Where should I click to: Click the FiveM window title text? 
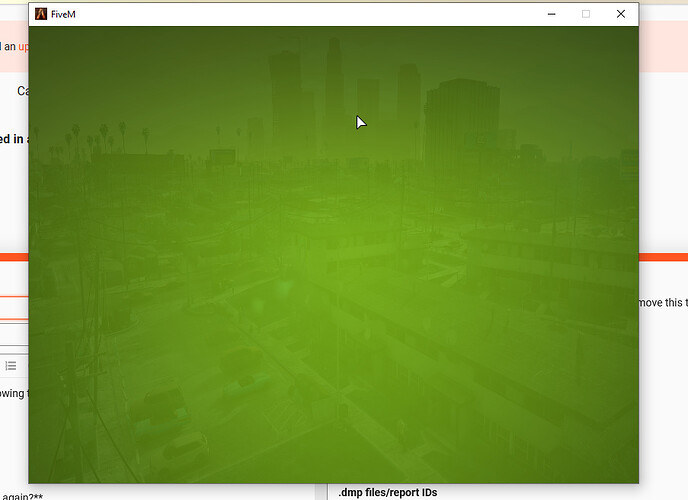tap(63, 14)
